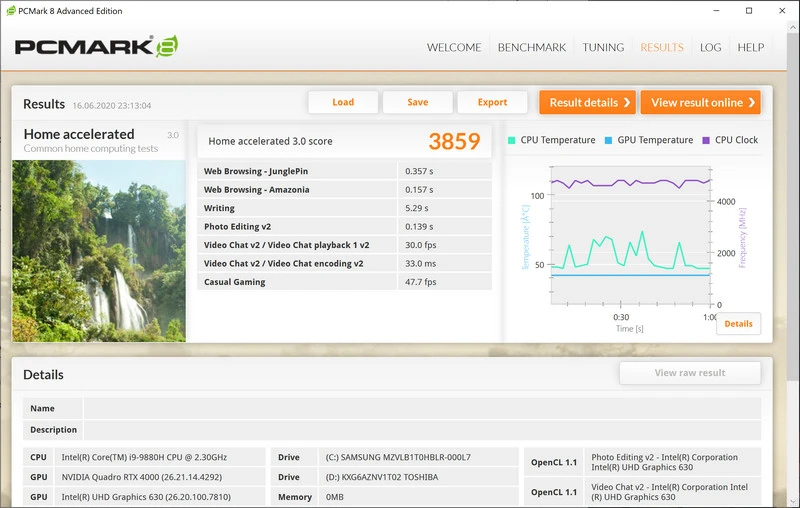This screenshot has width=800, height=508.
Task: Click the chart Details button
Action: coord(738,324)
